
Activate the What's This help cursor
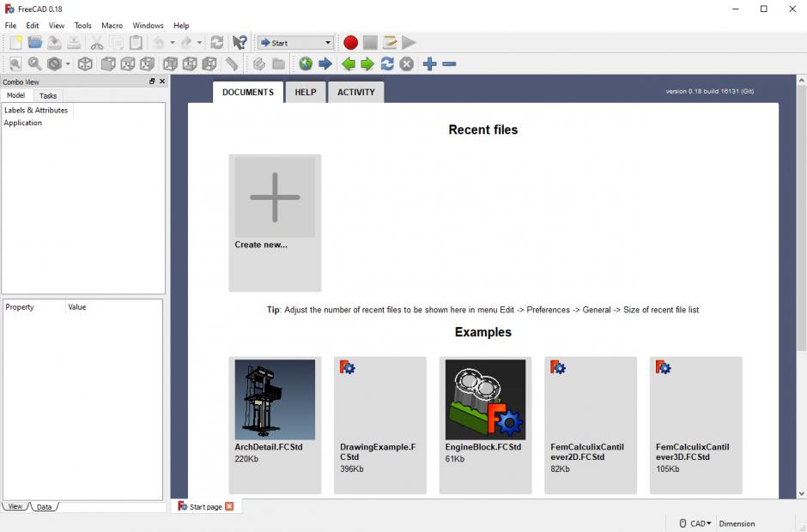[240, 42]
